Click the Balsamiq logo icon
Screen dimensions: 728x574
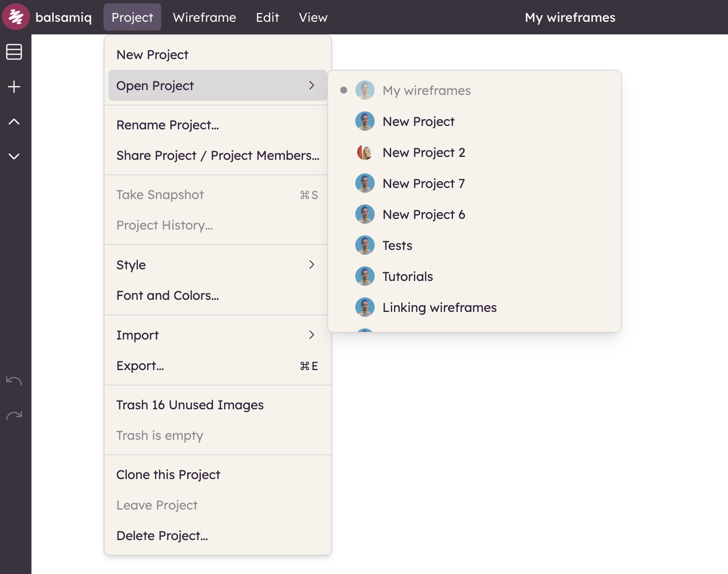point(16,17)
